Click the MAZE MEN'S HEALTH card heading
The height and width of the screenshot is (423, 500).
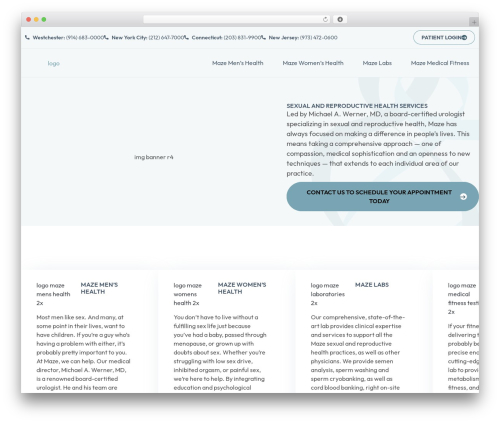pos(99,288)
